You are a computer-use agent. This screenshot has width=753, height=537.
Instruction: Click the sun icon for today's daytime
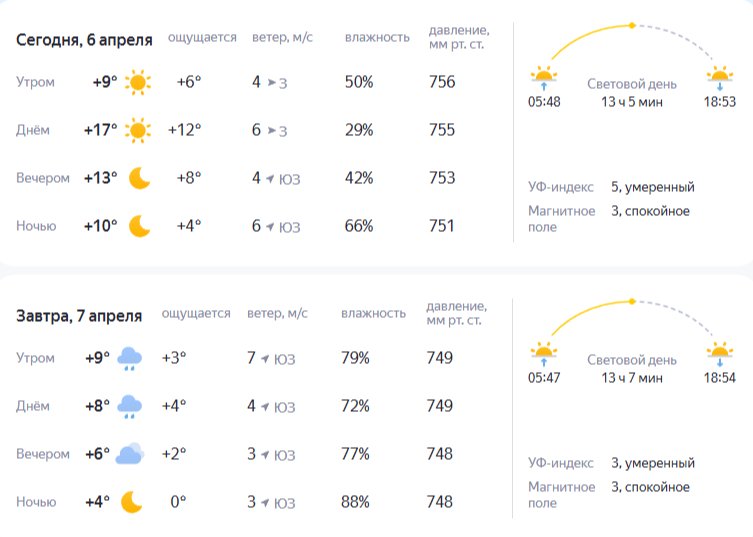pyautogui.click(x=138, y=130)
